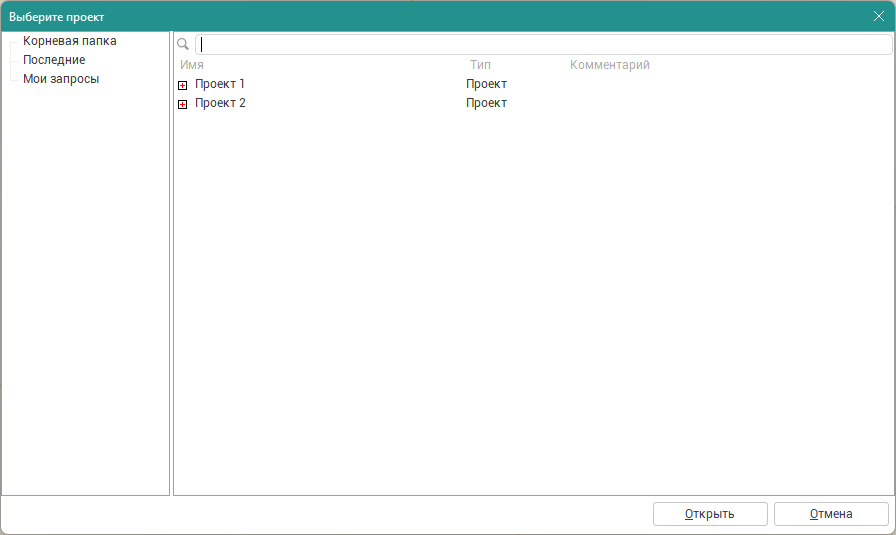Select the Проект 1 item name
Image resolution: width=896 pixels, height=535 pixels.
coord(220,84)
